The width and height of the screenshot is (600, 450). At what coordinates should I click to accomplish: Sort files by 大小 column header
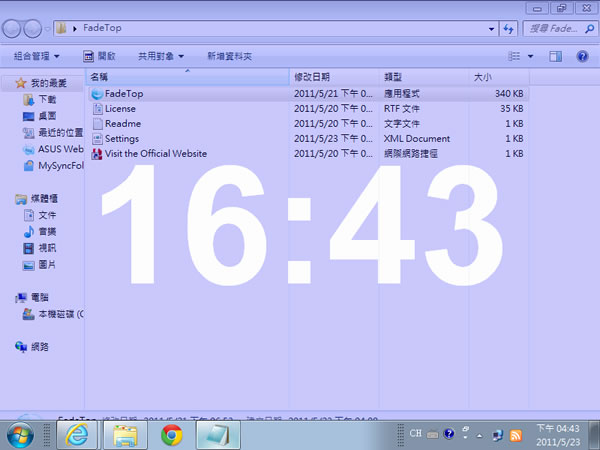(482, 77)
